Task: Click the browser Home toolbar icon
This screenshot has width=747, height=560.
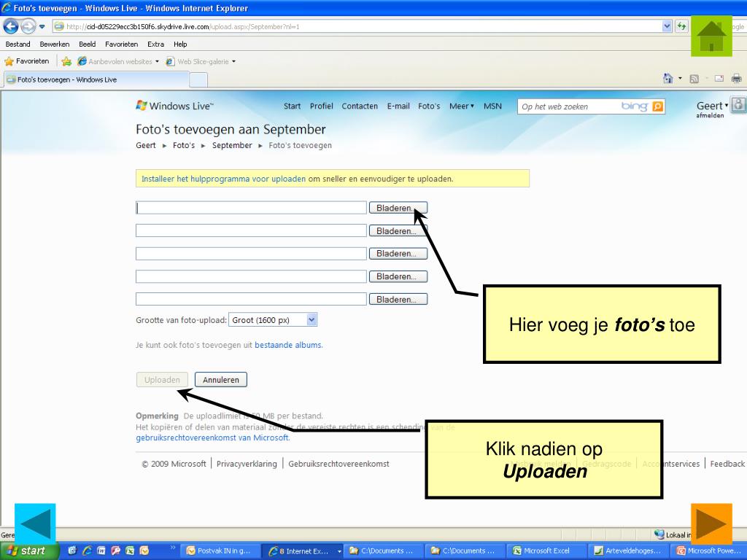Action: click(668, 79)
